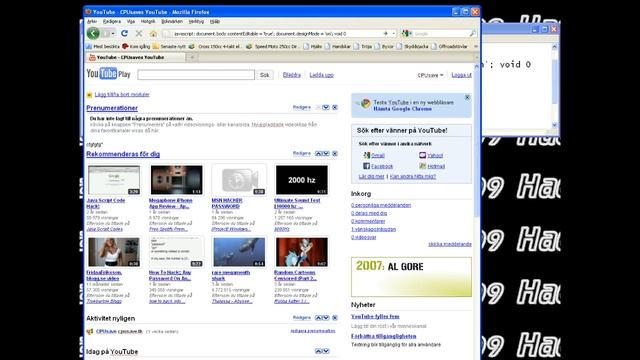Viewport: 640px width, 360px height.
Task: Open the Verktyg menu
Action: tap(196, 21)
